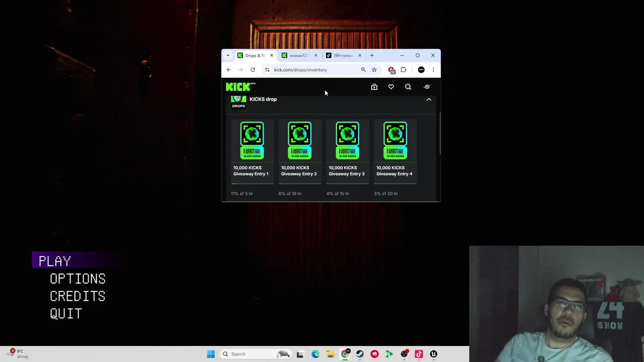The image size is (644, 362).
Task: Click the KICKS drop section heading
Action: click(x=263, y=99)
